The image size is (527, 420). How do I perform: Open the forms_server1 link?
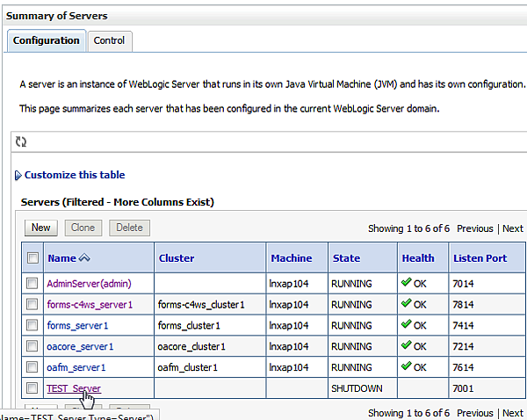(x=77, y=325)
